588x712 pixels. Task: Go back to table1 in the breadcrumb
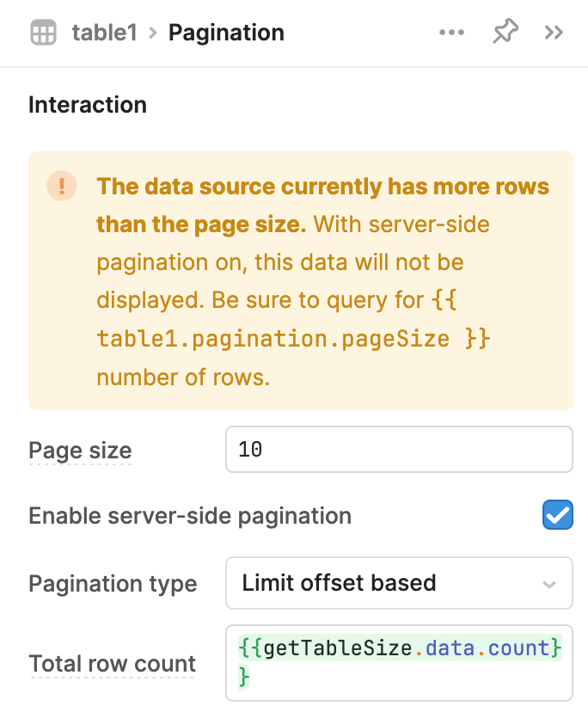click(x=105, y=33)
